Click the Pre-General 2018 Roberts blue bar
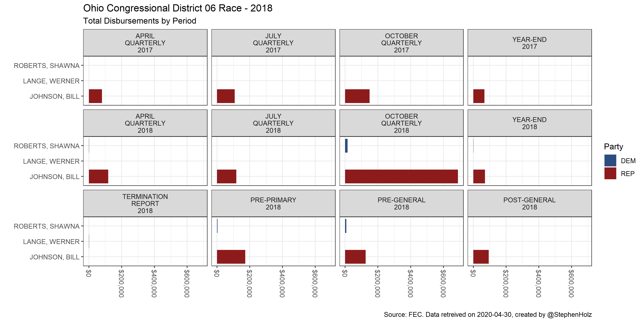Image resolution: width=644 pixels, height=322 pixels. point(346,226)
